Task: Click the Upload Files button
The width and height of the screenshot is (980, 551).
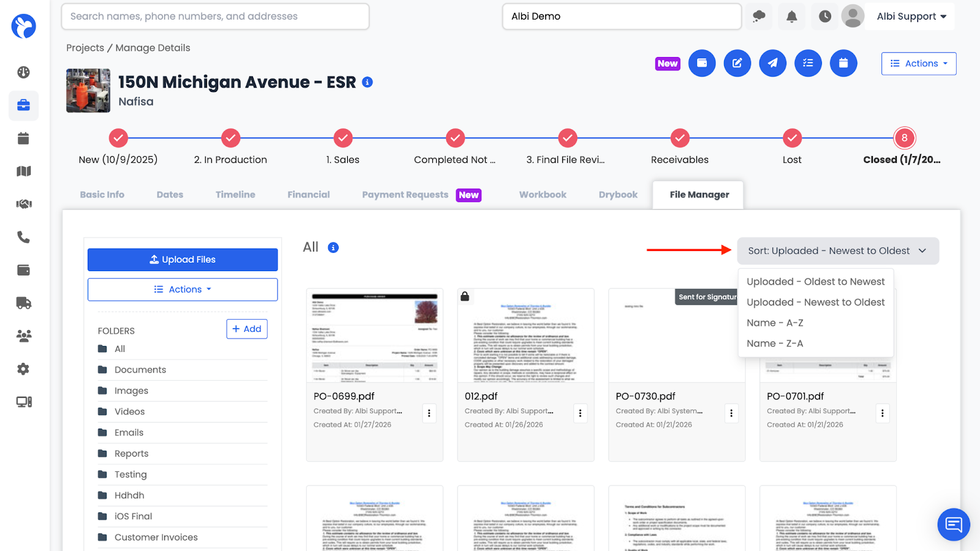Action: [x=183, y=260]
